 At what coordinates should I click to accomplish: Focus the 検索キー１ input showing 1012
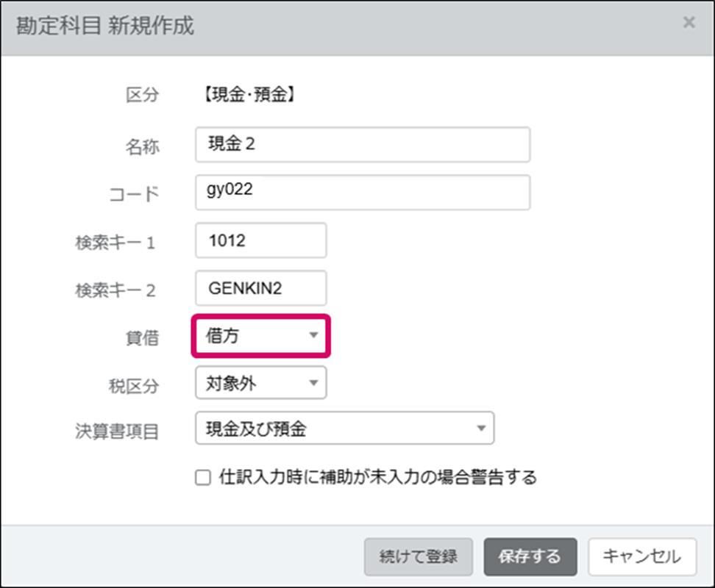(x=261, y=241)
